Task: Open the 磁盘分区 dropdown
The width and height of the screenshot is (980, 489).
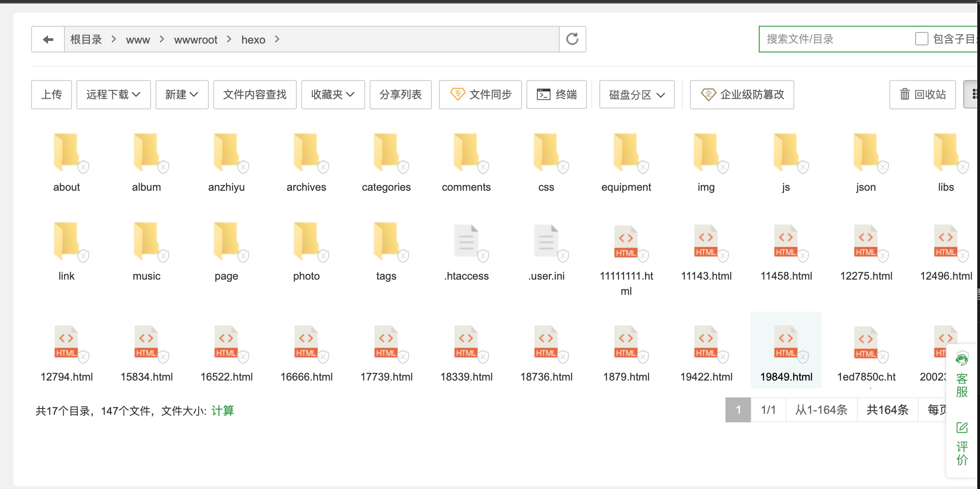Action: coord(637,94)
